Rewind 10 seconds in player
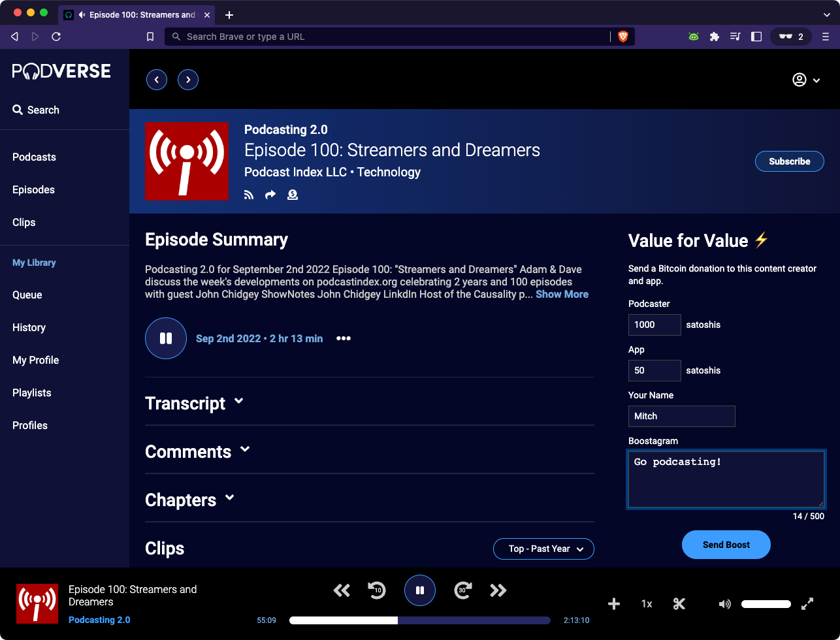Viewport: 840px width, 640px height. click(x=377, y=590)
